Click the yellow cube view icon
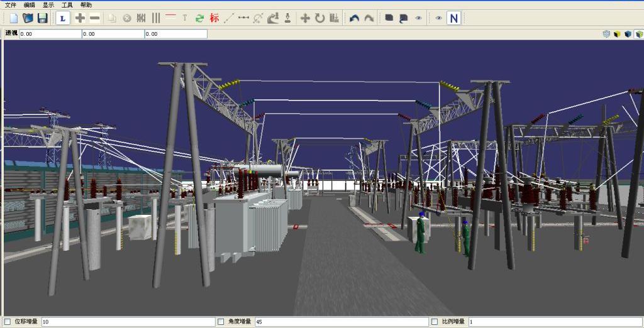 (x=617, y=34)
